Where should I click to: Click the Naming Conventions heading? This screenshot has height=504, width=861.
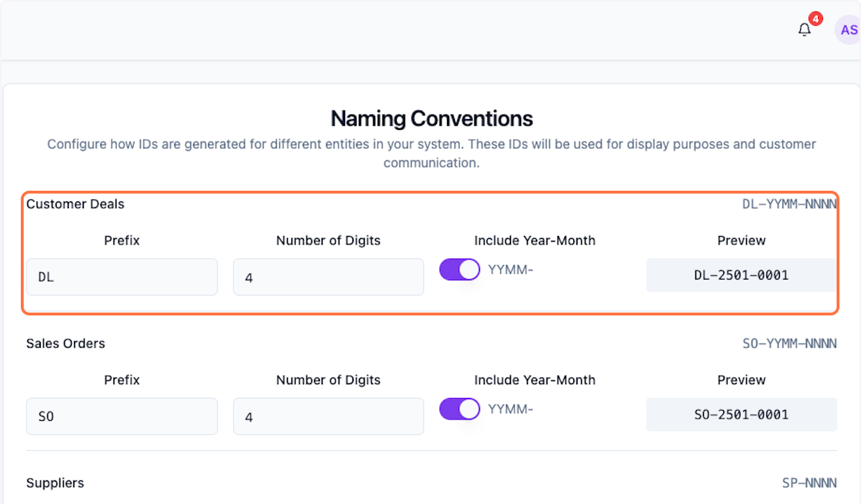[x=431, y=118]
